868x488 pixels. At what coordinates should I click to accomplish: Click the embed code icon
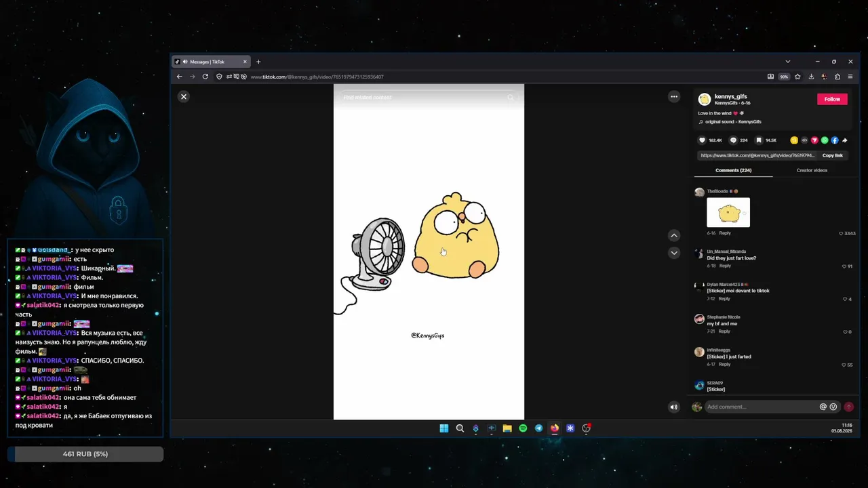804,140
